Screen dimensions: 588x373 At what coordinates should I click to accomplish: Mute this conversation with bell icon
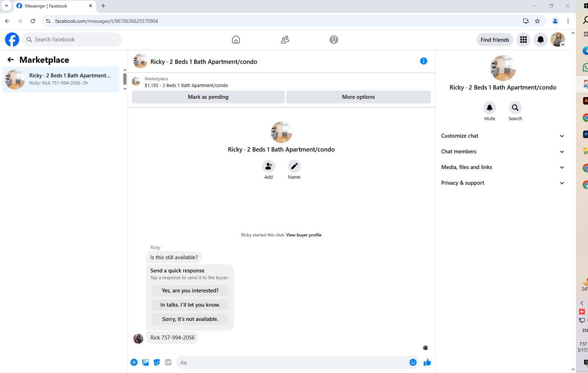[x=490, y=108]
